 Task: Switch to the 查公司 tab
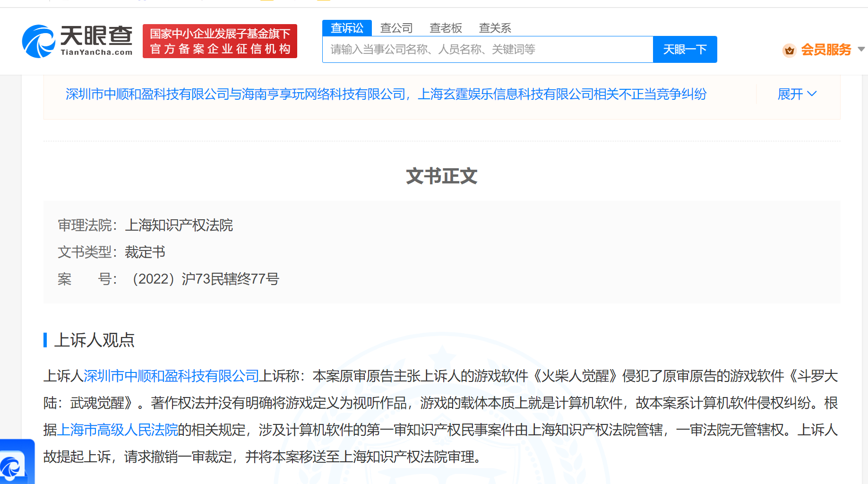(396, 28)
